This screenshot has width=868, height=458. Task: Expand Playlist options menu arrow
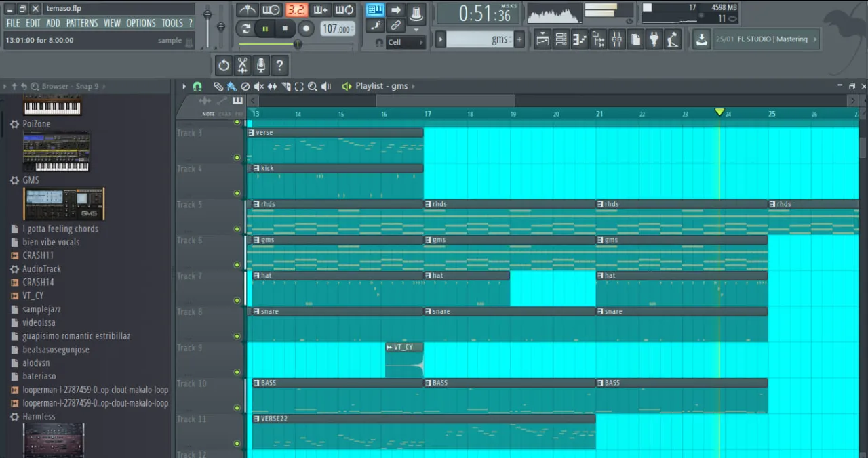(x=183, y=86)
